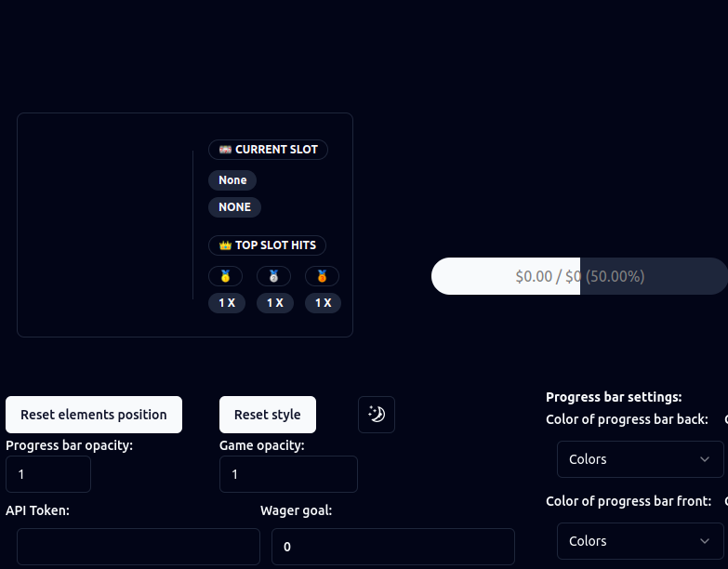Open the progress bar back Colors dropdown
The width and height of the screenshot is (728, 569).
641,459
